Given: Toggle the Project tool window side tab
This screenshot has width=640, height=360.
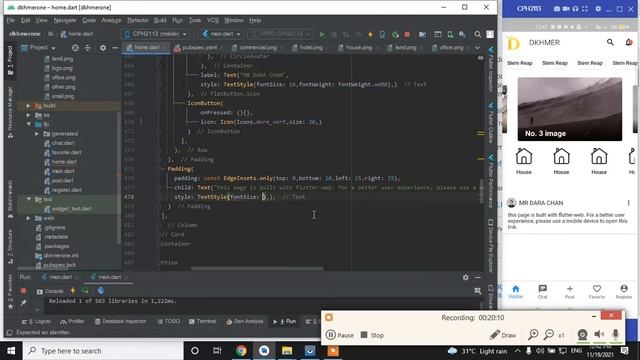Looking at the screenshot, I should [10, 61].
